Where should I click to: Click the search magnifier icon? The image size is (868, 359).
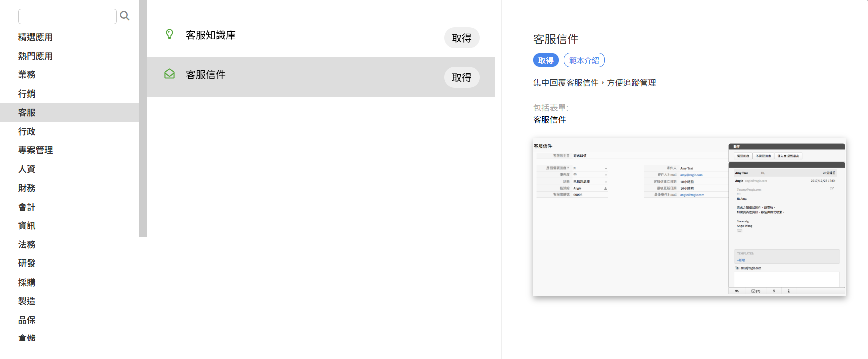coord(125,16)
